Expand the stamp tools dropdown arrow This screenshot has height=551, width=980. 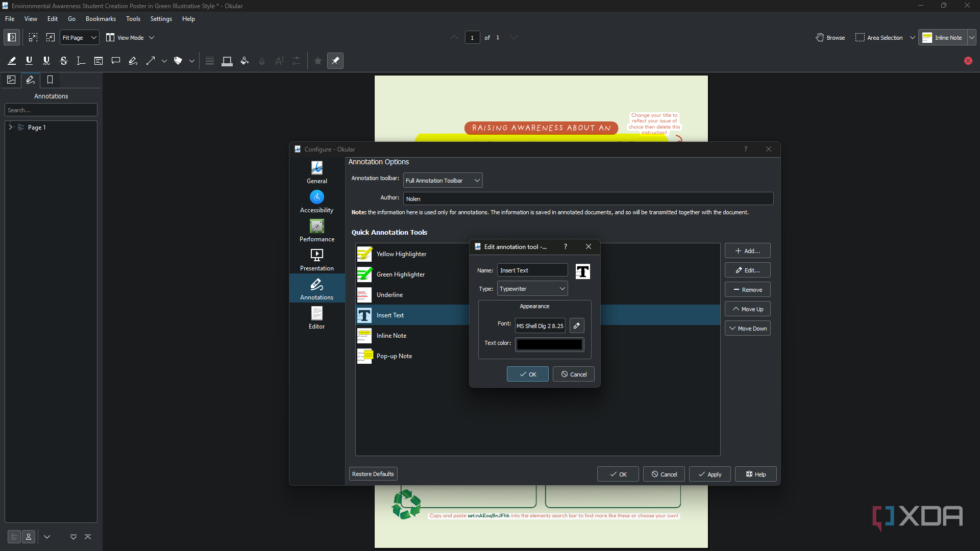(192, 61)
